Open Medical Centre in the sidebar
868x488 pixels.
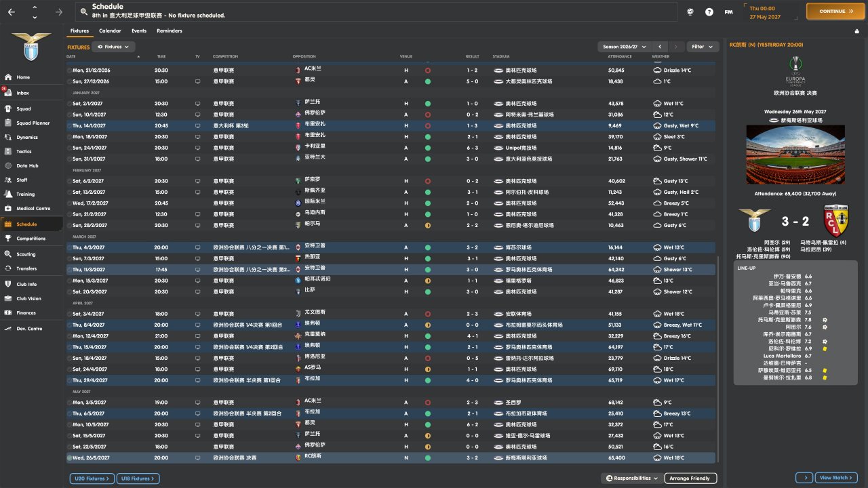(33, 209)
